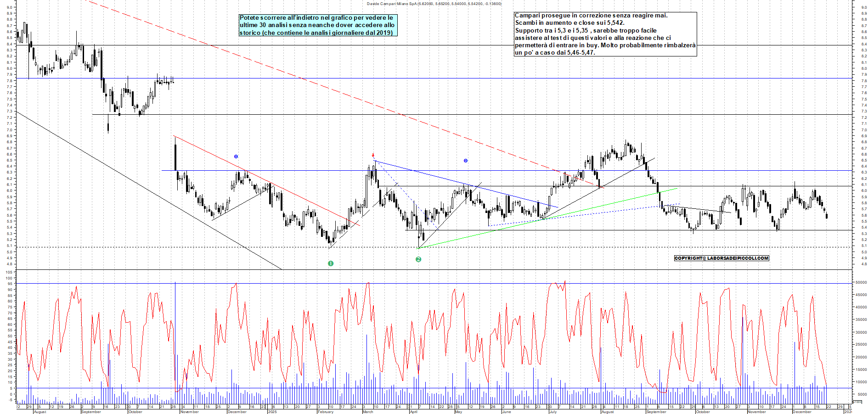This screenshot has width=868, height=414.
Task: Click the 50000 label on volume axis
Action: tap(860, 283)
